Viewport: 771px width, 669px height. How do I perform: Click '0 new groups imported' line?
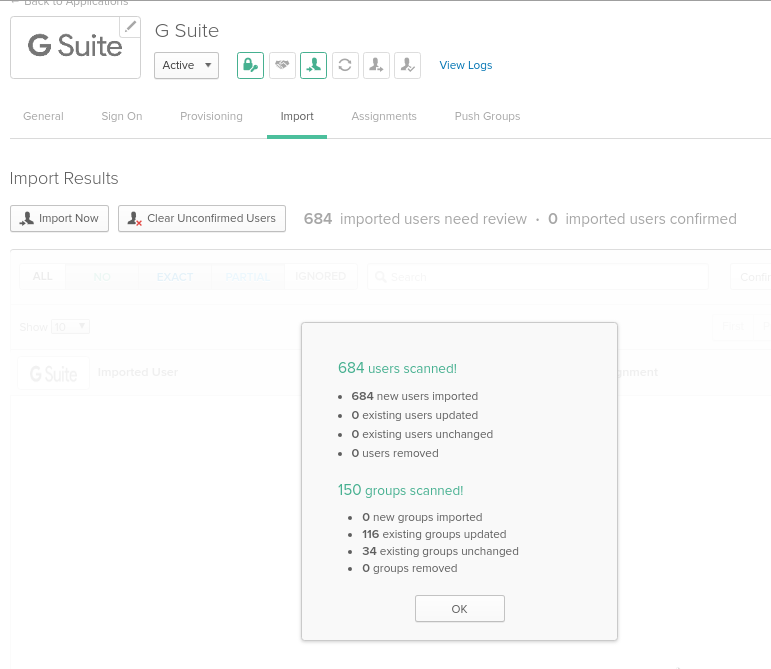click(422, 517)
